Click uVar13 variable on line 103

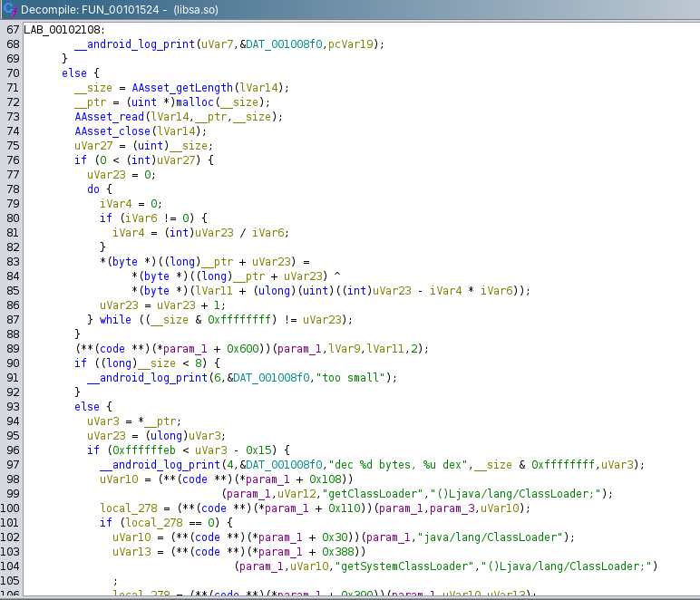(131, 552)
